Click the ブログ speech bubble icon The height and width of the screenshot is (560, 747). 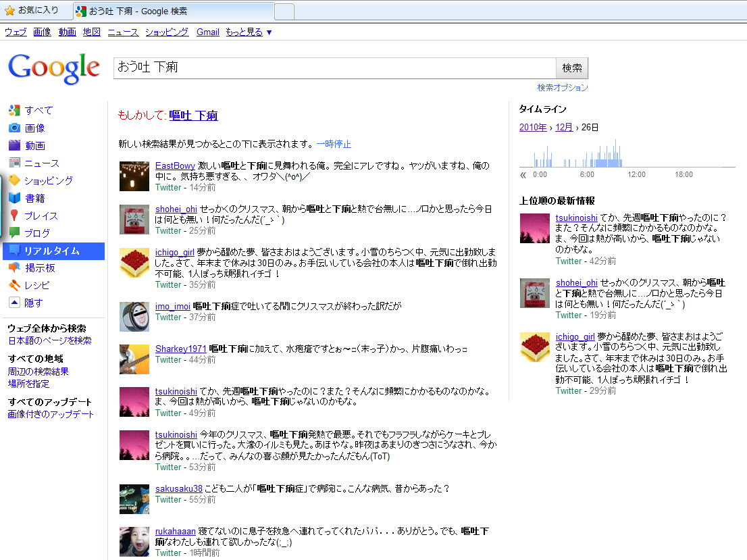tap(14, 232)
